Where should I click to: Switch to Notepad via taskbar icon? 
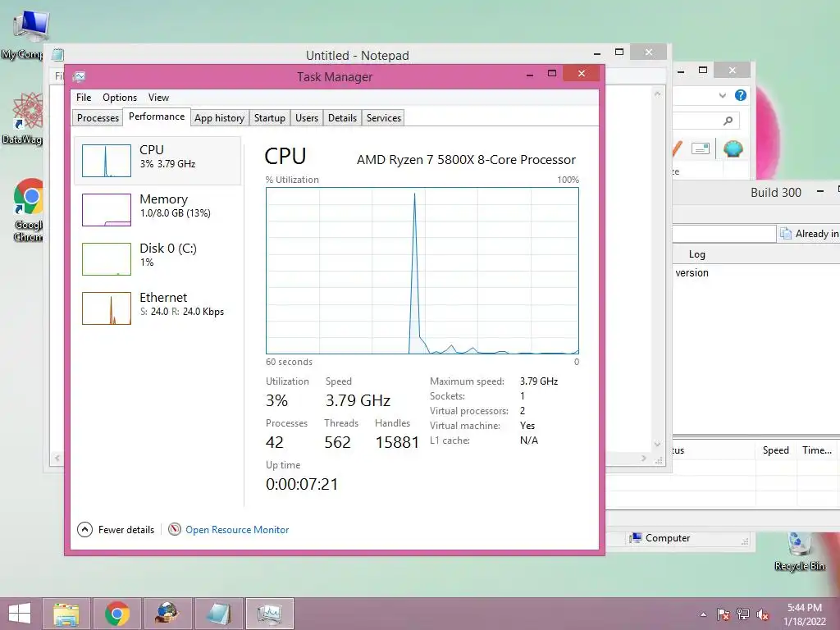(x=217, y=614)
